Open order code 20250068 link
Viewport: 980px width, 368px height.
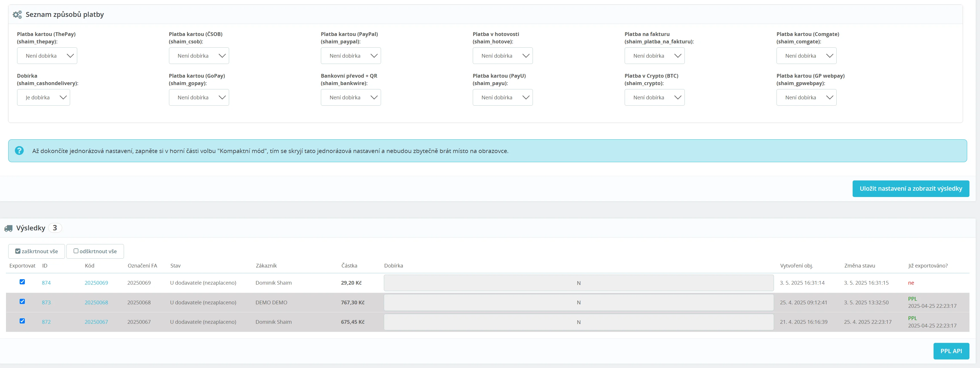[x=96, y=302]
